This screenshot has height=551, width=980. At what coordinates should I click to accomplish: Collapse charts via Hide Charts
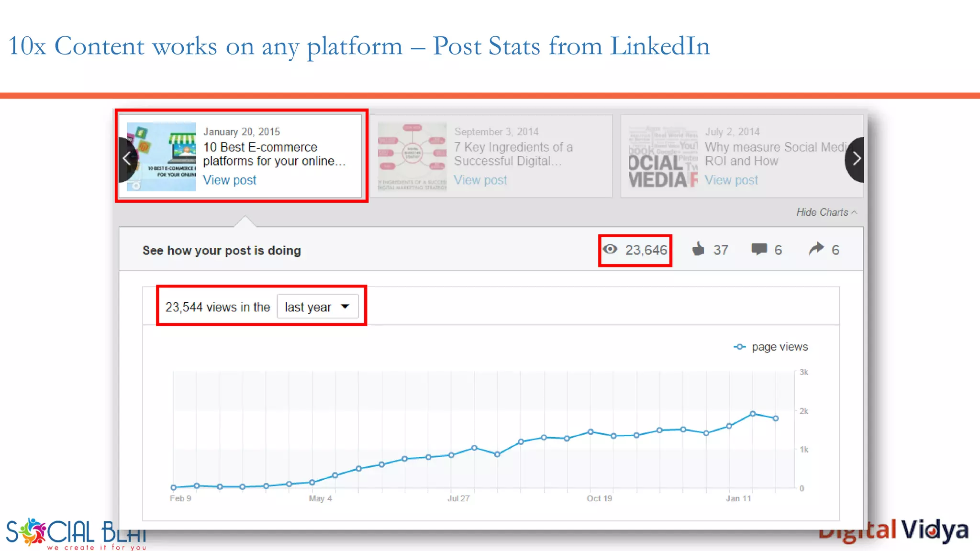coord(826,212)
